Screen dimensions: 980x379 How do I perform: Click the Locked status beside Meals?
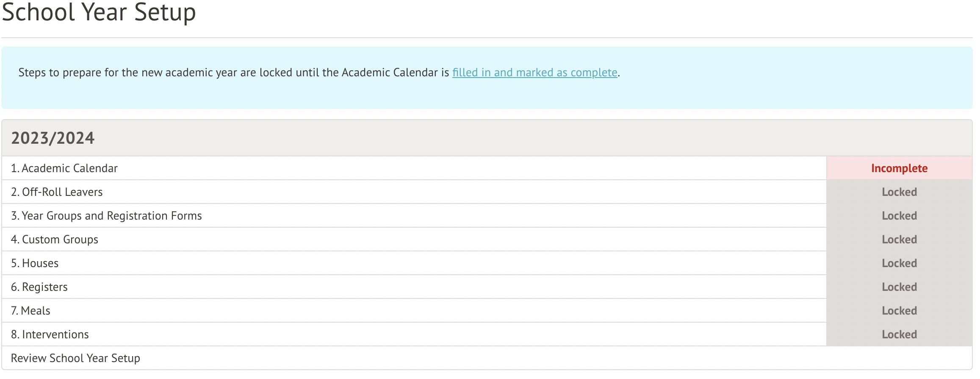click(x=899, y=310)
